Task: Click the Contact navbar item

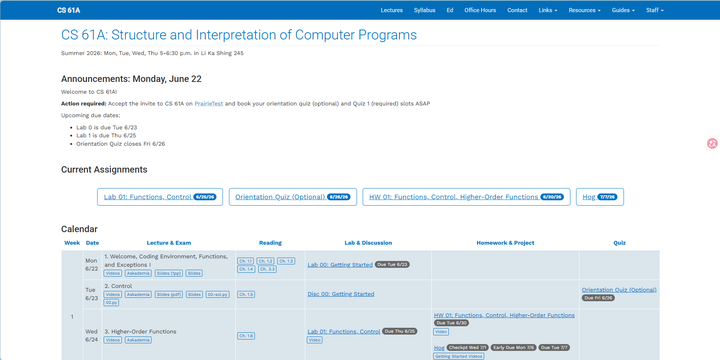Action: [x=517, y=10]
